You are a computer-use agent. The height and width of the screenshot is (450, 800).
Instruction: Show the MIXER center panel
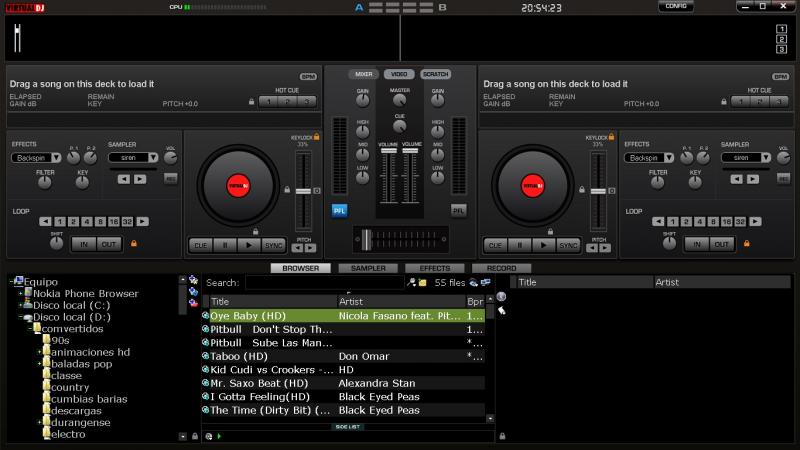click(x=364, y=74)
